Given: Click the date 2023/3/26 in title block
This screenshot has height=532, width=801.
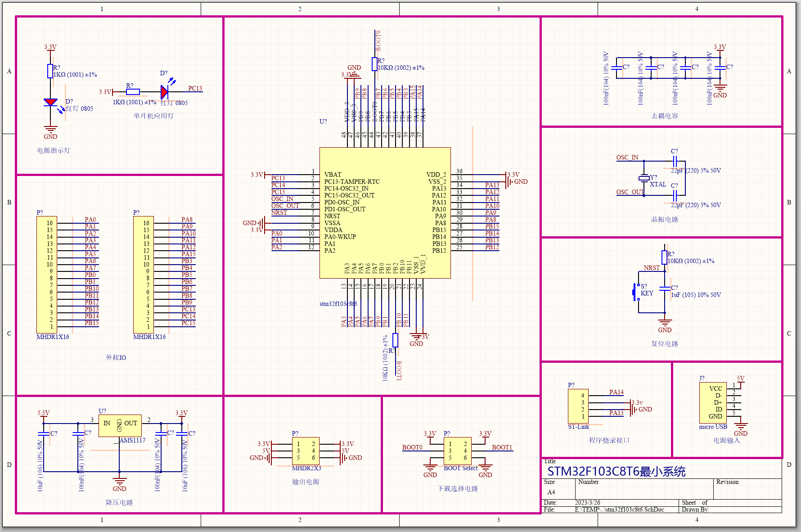Looking at the screenshot, I should 587,502.
